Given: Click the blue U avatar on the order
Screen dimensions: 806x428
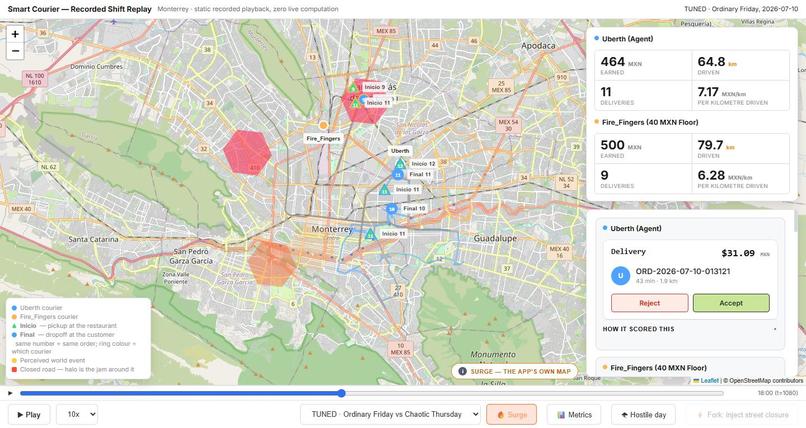Looking at the screenshot, I should point(620,275).
